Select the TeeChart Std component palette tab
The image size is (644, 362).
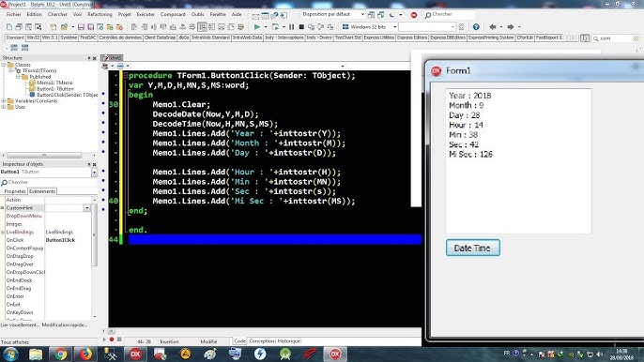tap(348, 38)
